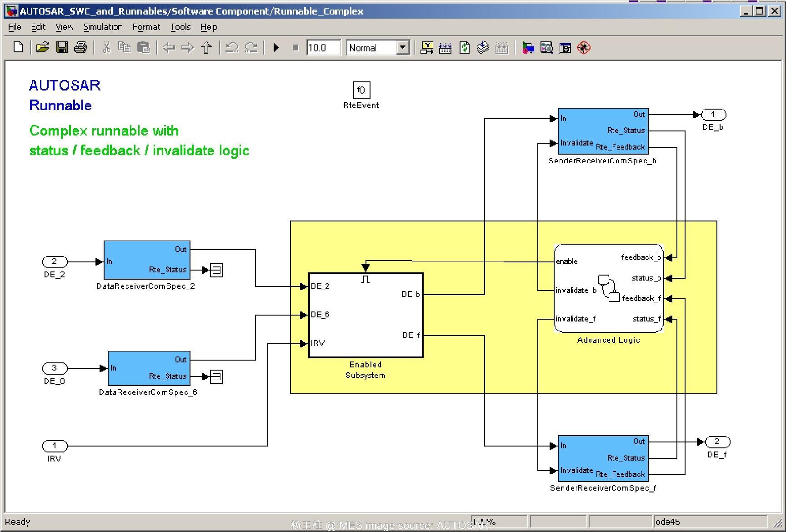The height and width of the screenshot is (532, 786).
Task: Click the Copy icon
Action: pos(124,47)
